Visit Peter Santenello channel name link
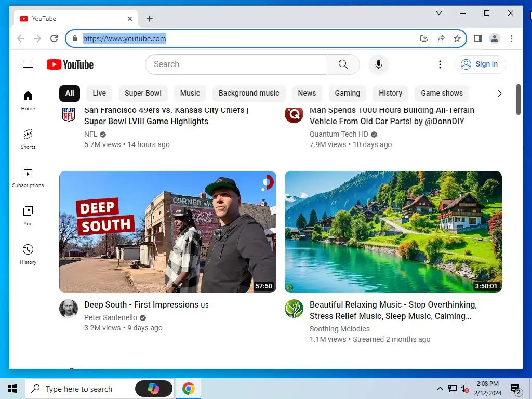This screenshot has height=399, width=532. [111, 317]
